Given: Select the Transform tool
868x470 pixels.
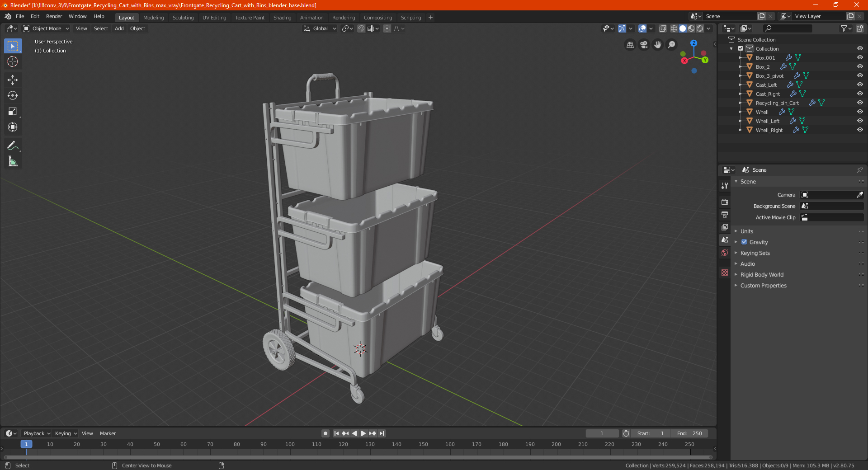Looking at the screenshot, I should [13, 127].
